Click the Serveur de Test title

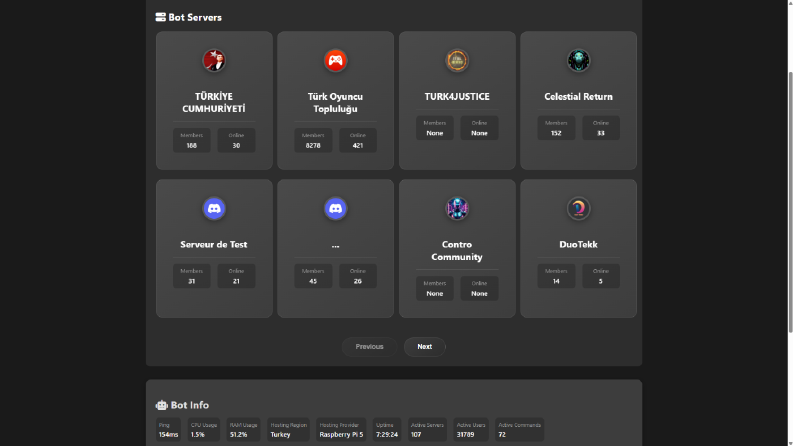[x=214, y=244]
